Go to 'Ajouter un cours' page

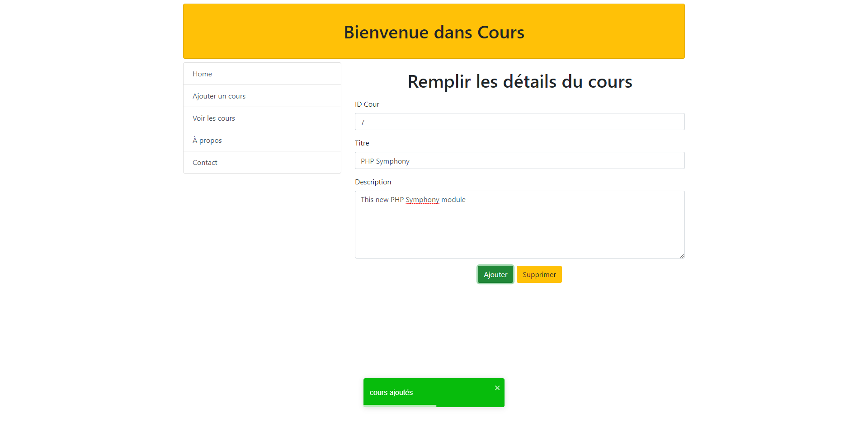(219, 96)
